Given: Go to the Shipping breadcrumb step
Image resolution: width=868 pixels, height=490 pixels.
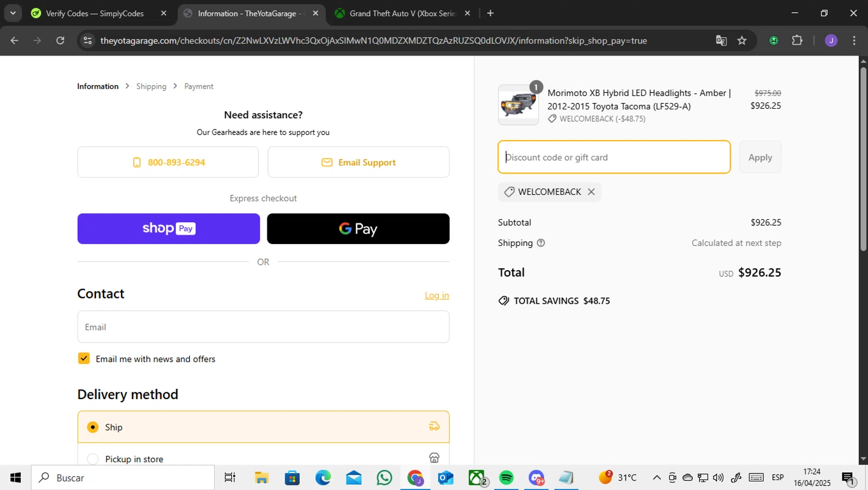Looking at the screenshot, I should point(151,86).
